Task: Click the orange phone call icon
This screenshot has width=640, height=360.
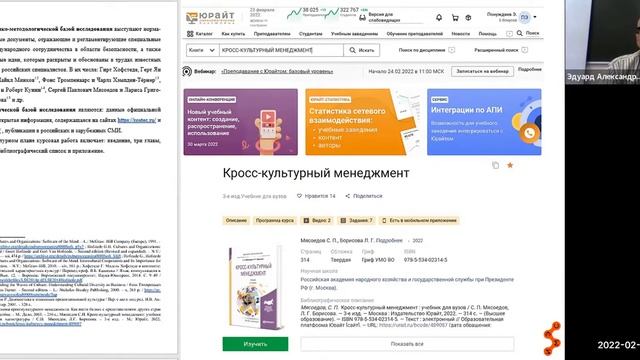Action: [529, 133]
